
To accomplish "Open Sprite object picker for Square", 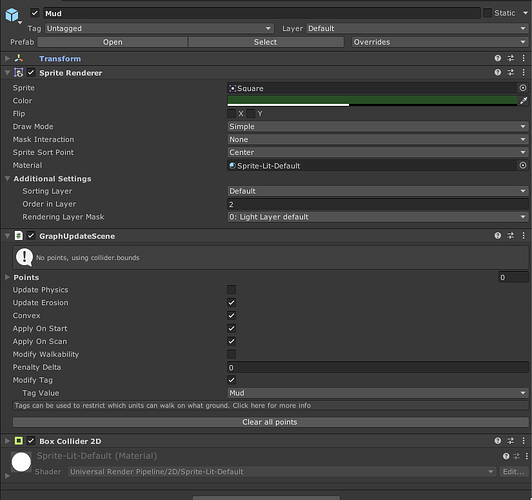I will 523,88.
